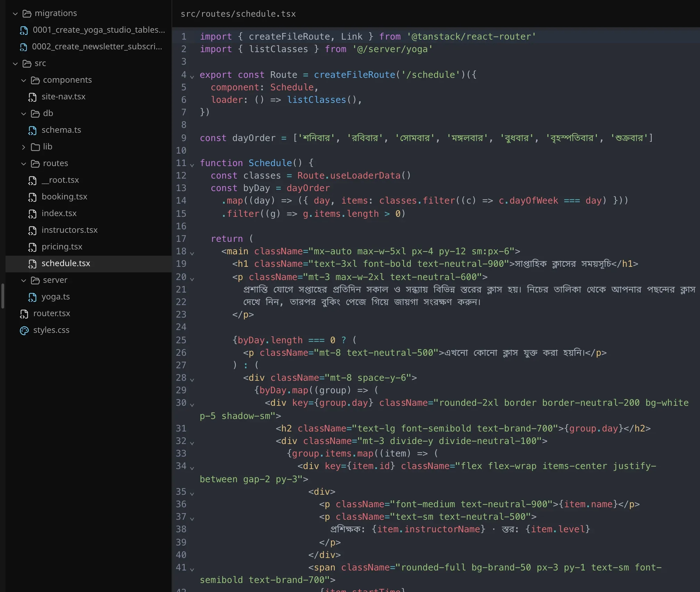Click 'dayOrder' declaration on line 9
700x592 pixels.
254,138
